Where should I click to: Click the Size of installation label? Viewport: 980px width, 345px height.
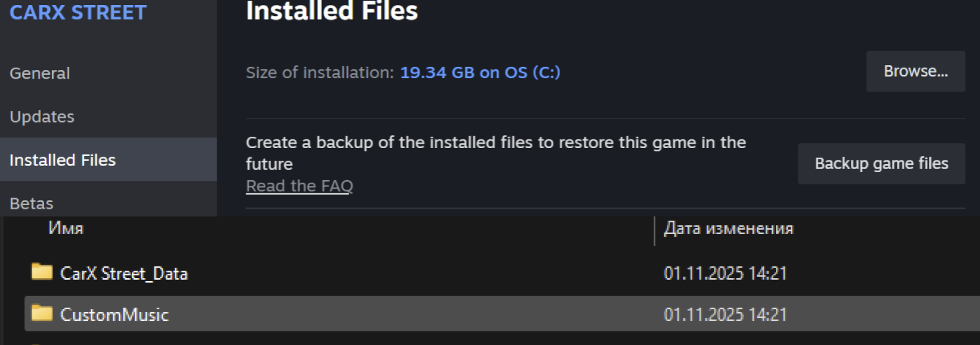(319, 72)
